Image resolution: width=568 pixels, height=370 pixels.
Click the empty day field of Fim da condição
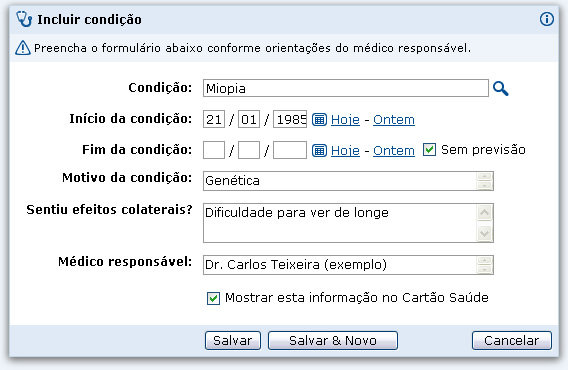[214, 150]
